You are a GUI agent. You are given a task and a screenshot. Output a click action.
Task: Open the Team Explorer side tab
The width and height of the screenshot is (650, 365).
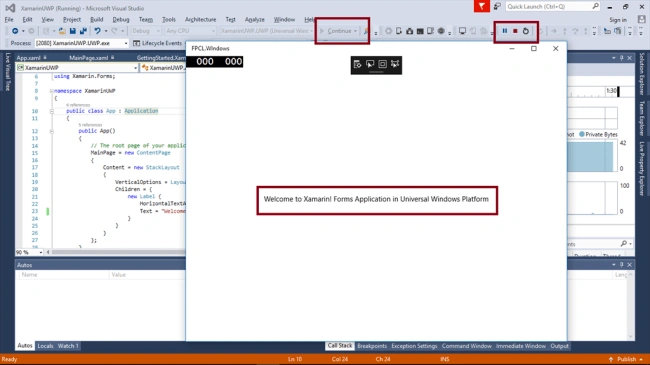(642, 118)
